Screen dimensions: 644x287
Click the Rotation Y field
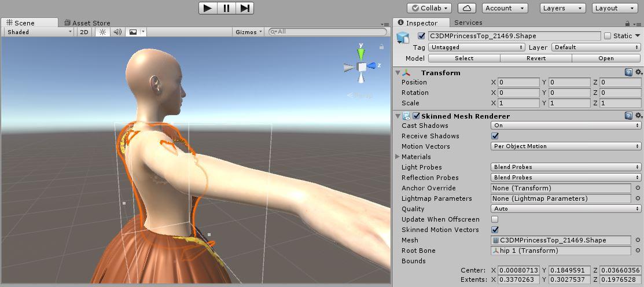(570, 93)
